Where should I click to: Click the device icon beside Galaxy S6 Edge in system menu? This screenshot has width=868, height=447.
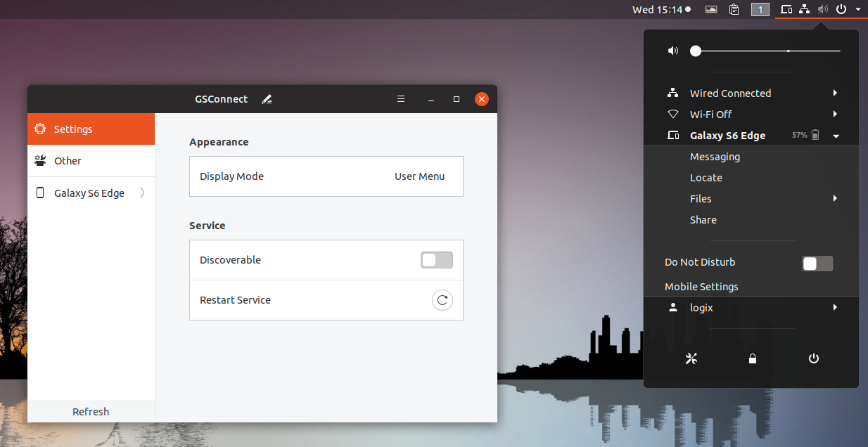[x=673, y=136]
